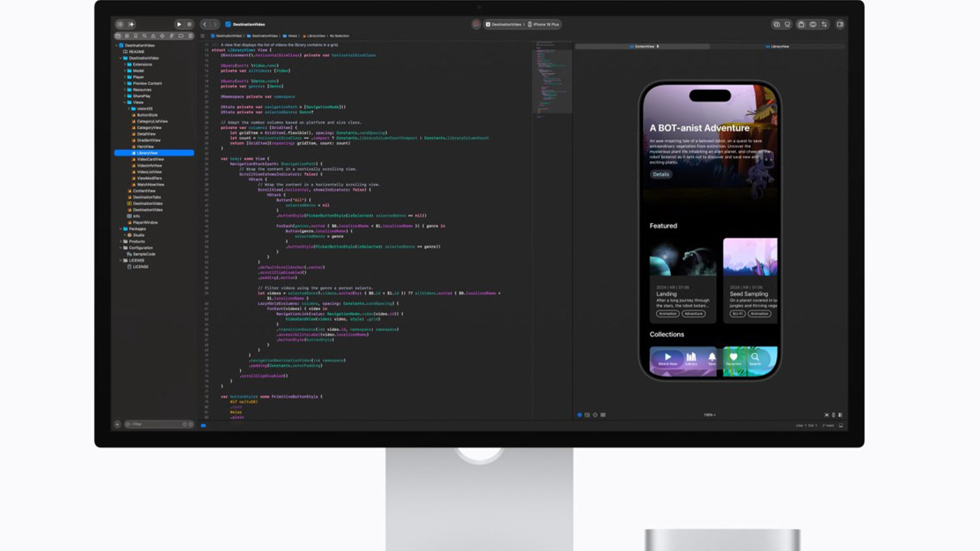Image resolution: width=980 pixels, height=551 pixels.
Task: Switch to the ContentView preview tab
Action: [x=643, y=47]
